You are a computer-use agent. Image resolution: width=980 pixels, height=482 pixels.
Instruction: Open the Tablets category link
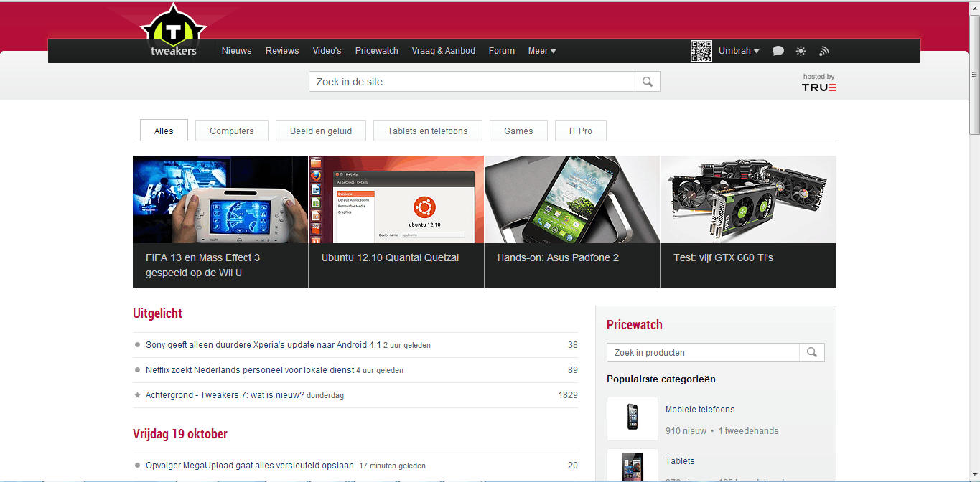coord(680,461)
